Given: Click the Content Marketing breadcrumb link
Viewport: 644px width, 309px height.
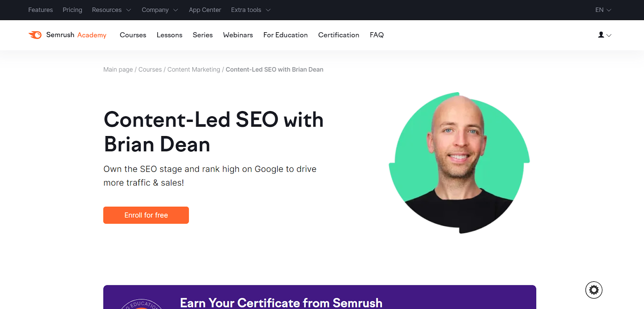Looking at the screenshot, I should 194,70.
